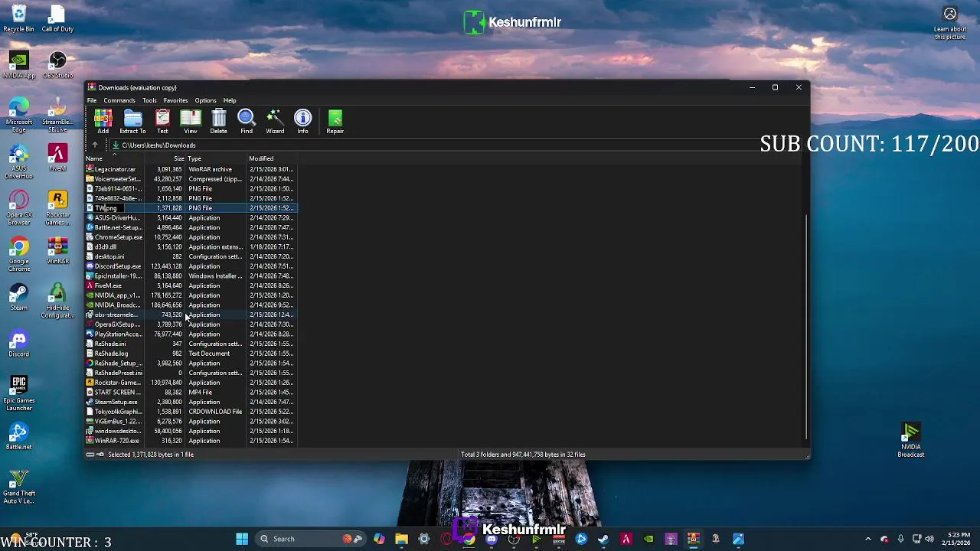This screenshot has height=551, width=980.
Task: Select the ReShadePreset.ini row
Action: [190, 373]
